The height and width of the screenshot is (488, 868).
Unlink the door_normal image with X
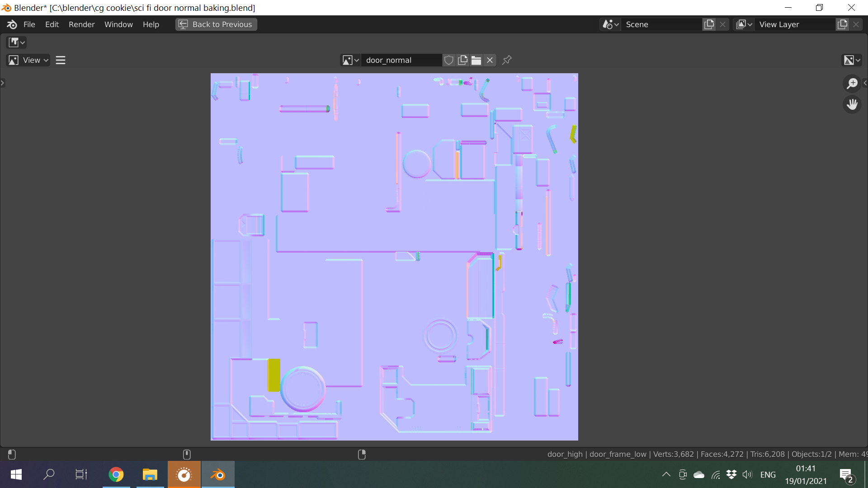tap(490, 60)
